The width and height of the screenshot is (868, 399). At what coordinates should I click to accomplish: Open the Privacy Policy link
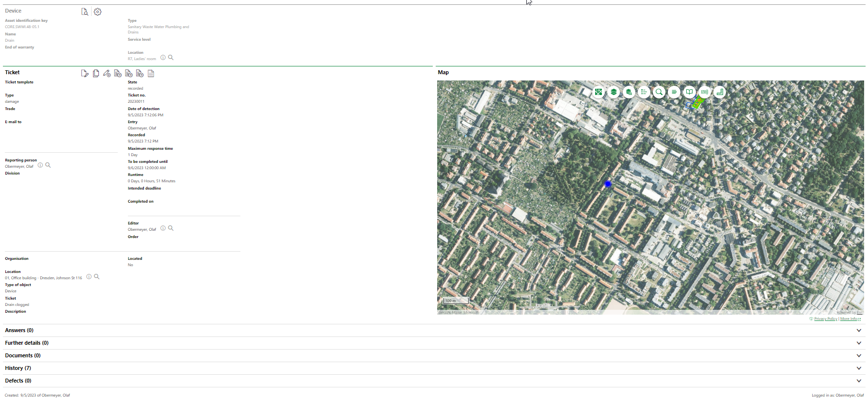point(825,319)
